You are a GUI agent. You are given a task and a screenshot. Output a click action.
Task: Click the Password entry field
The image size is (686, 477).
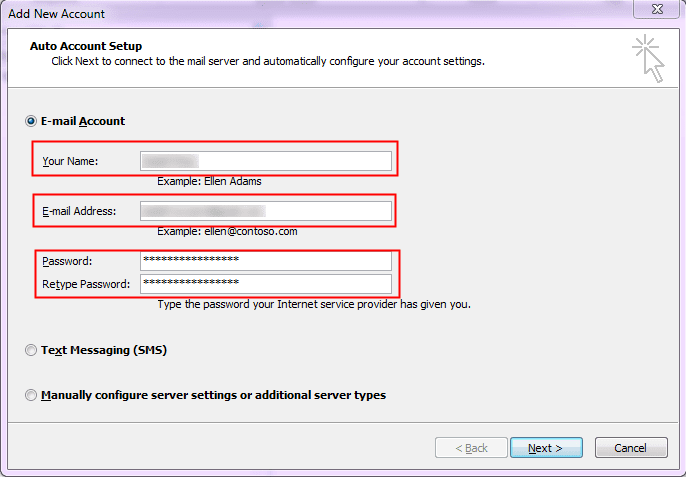pos(266,261)
